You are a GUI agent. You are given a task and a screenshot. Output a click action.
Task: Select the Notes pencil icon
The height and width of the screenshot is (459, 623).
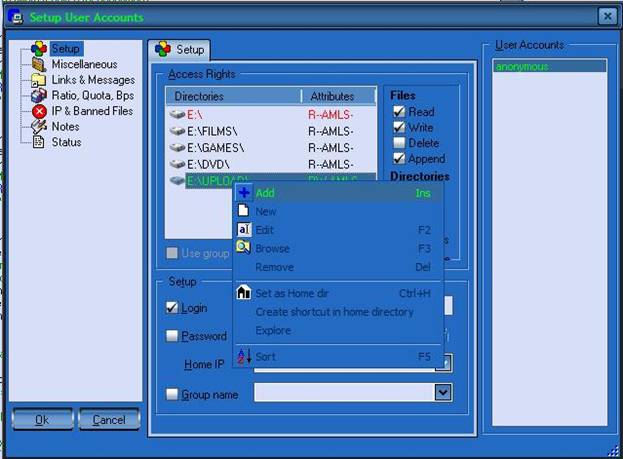click(40, 127)
